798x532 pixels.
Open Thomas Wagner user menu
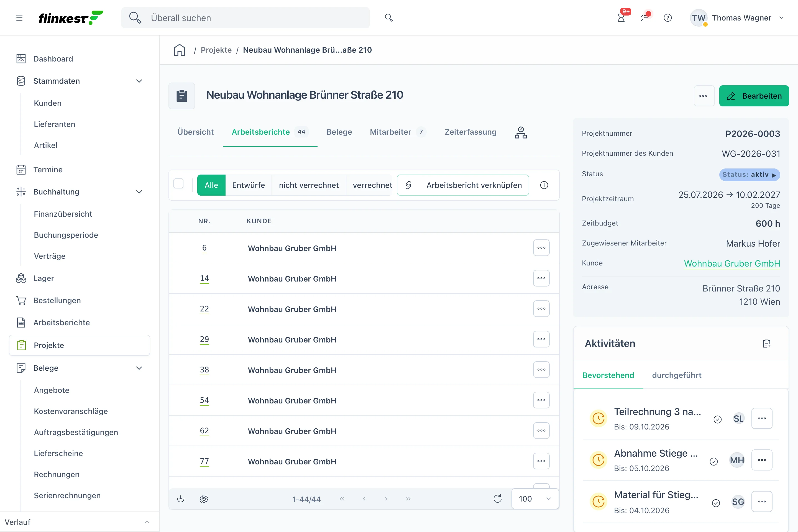[x=737, y=18]
